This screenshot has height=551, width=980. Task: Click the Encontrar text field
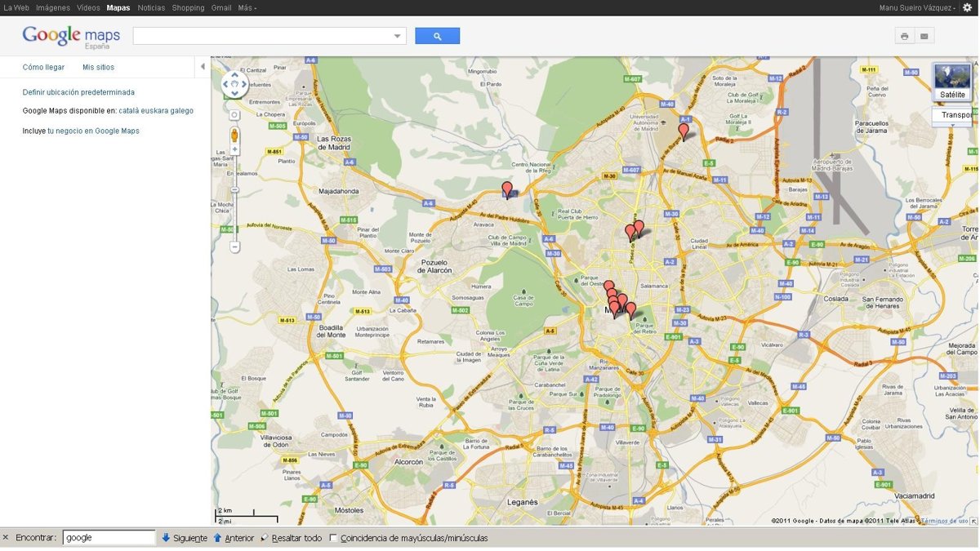pyautogui.click(x=109, y=538)
